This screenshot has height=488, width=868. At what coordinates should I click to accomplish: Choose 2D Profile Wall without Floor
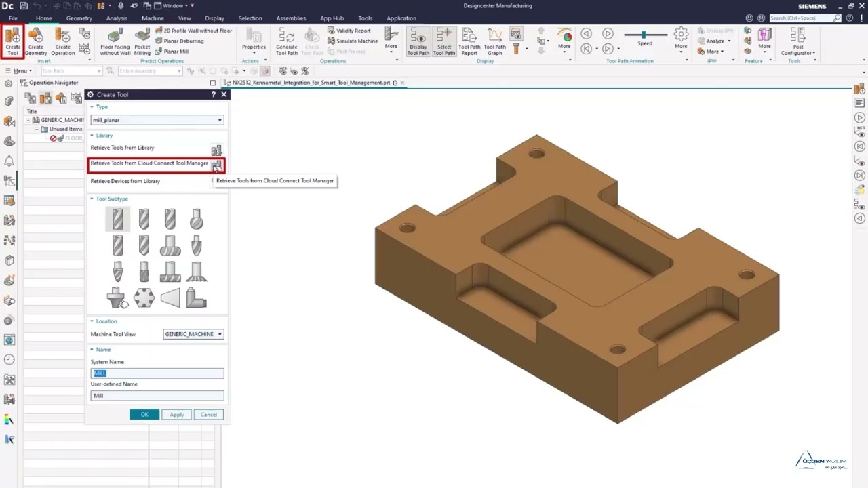[193, 30]
